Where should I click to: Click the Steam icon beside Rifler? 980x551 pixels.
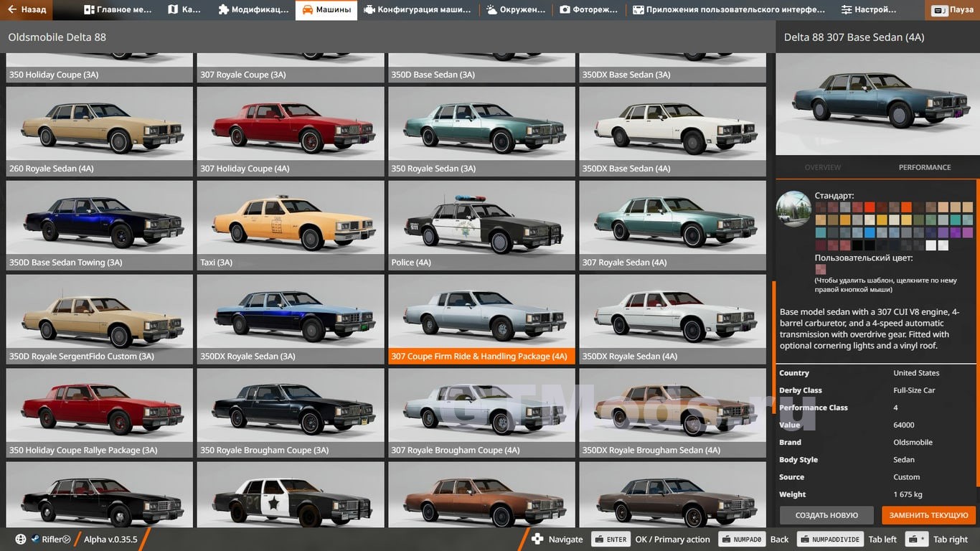click(x=34, y=540)
